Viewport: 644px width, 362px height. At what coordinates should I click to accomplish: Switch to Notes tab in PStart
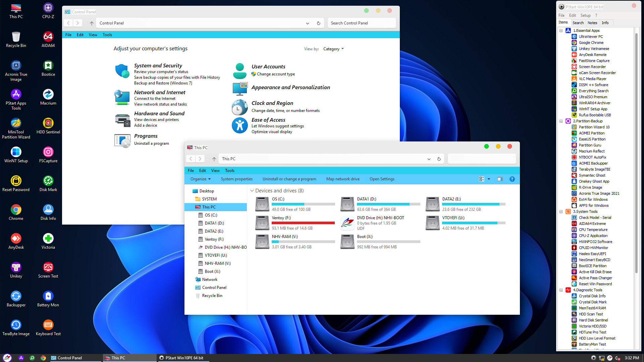592,22
